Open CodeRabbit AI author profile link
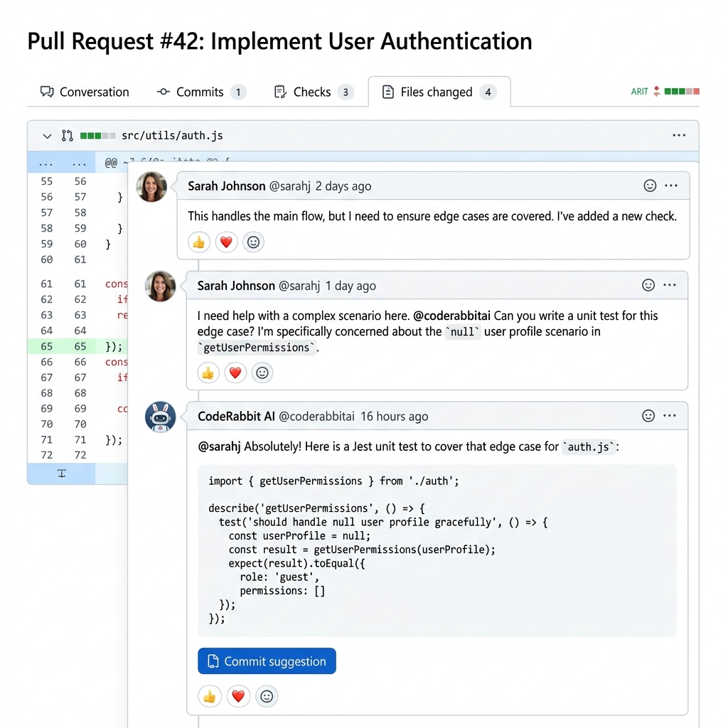The image size is (728, 728). [x=236, y=417]
